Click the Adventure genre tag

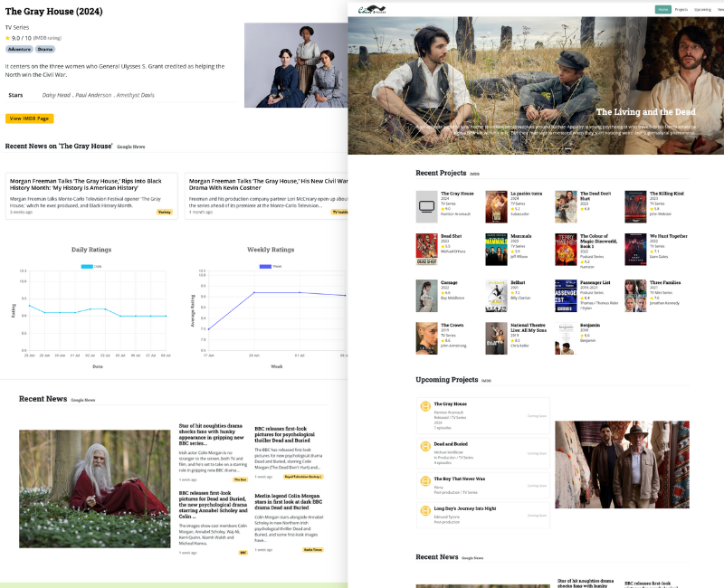coord(20,49)
